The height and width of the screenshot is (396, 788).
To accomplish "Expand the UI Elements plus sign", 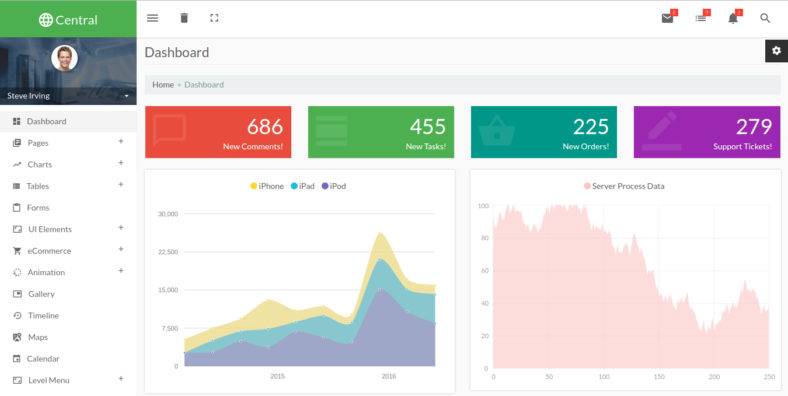I will (x=121, y=228).
